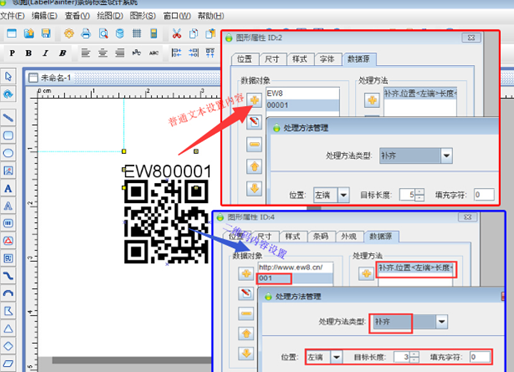Switch to 数据源 tab in ID:2 dialog
This screenshot has height=372, width=514.
coord(359,59)
